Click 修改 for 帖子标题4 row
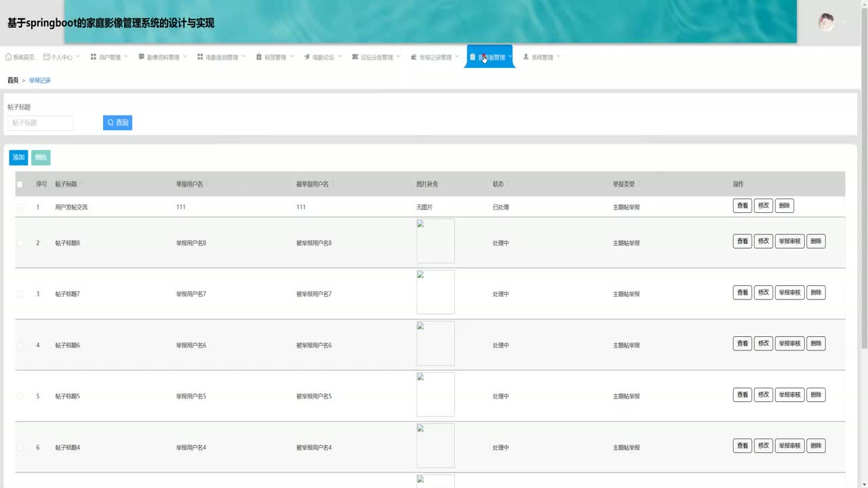Screen dimensions: 868x488 point(764,446)
